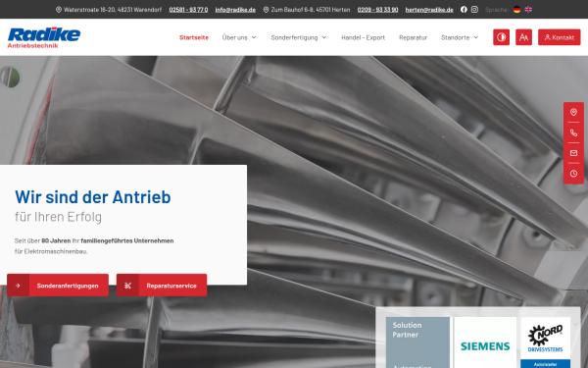Expand the Sonderfertigung dropdown chevron

click(324, 37)
